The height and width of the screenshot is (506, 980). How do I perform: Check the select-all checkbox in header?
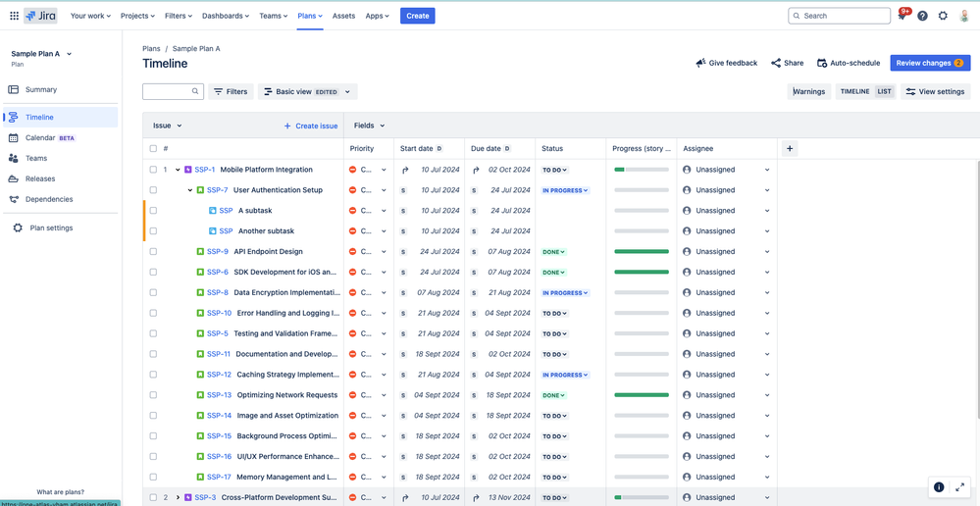coord(153,149)
